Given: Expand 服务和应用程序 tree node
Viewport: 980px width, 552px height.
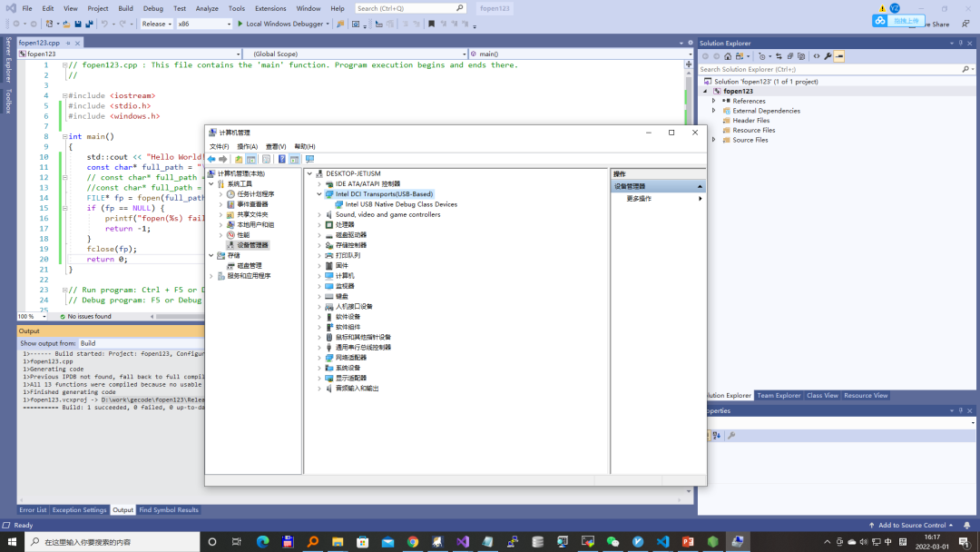Looking at the screenshot, I should coord(211,276).
